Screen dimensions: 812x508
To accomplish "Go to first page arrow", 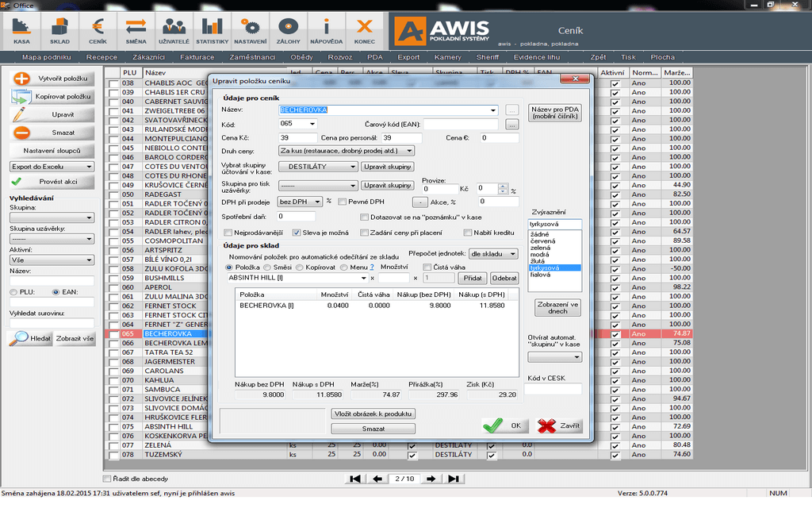I will click(x=354, y=479).
